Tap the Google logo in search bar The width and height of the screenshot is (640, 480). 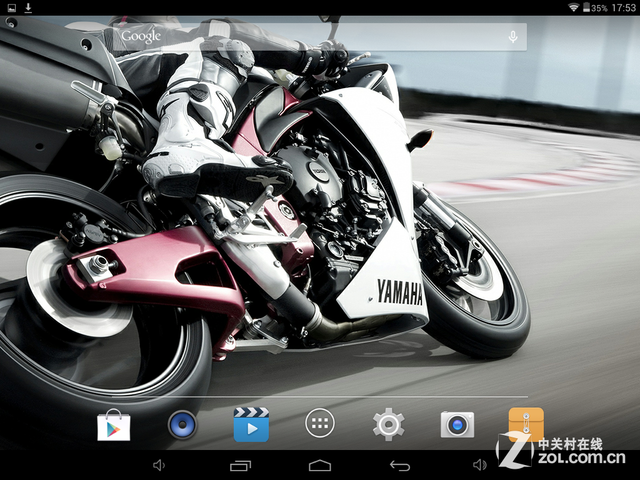coord(141,36)
